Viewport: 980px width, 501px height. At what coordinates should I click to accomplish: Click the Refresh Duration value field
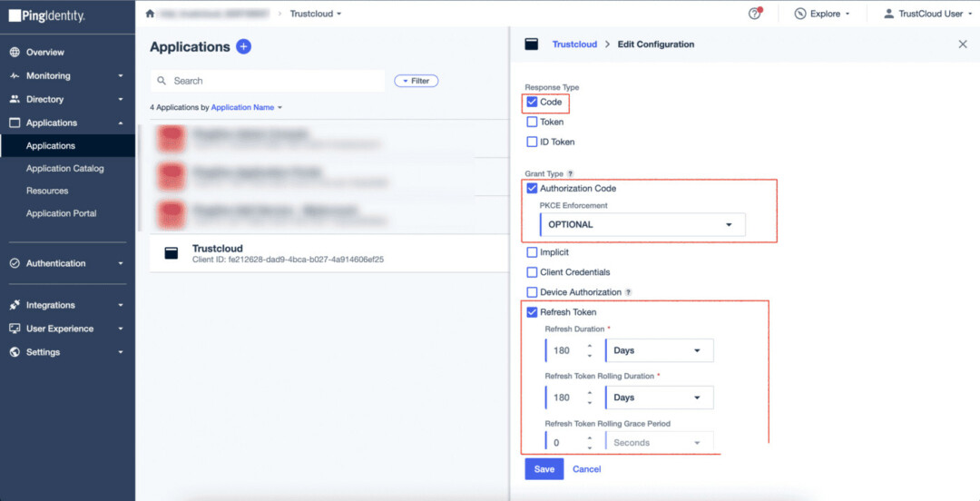click(564, 350)
